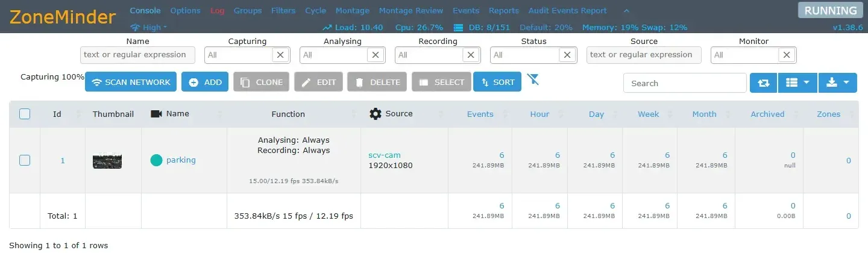Image resolution: width=868 pixels, height=253 pixels.
Task: Open the export download dropdown
Action: (837, 83)
